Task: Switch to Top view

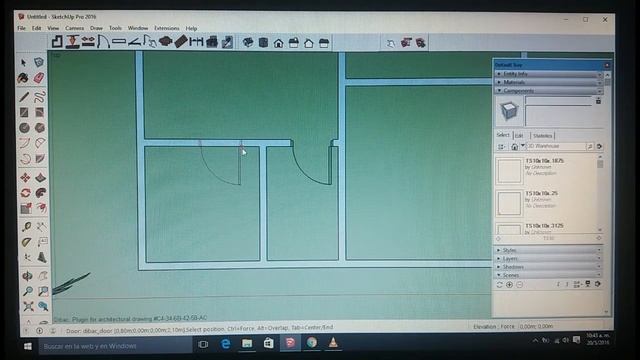Action: pyautogui.click(x=263, y=42)
